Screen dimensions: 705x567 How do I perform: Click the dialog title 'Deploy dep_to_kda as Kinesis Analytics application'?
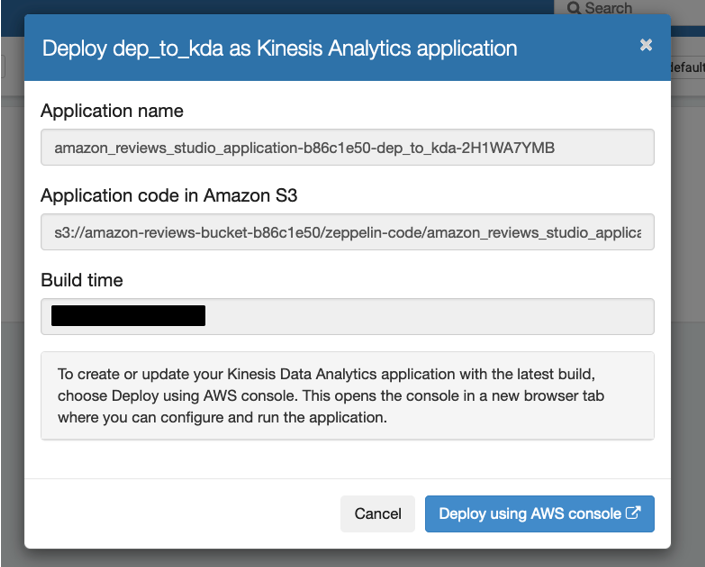[279, 47]
